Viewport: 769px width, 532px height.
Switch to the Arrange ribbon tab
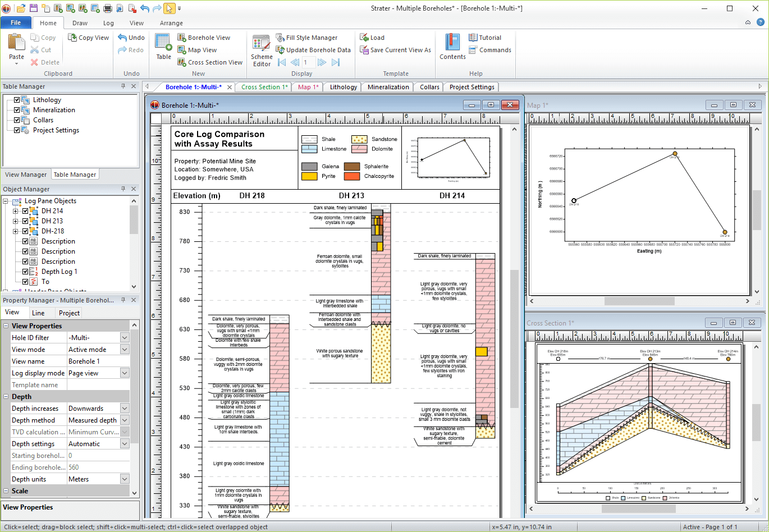pos(171,23)
